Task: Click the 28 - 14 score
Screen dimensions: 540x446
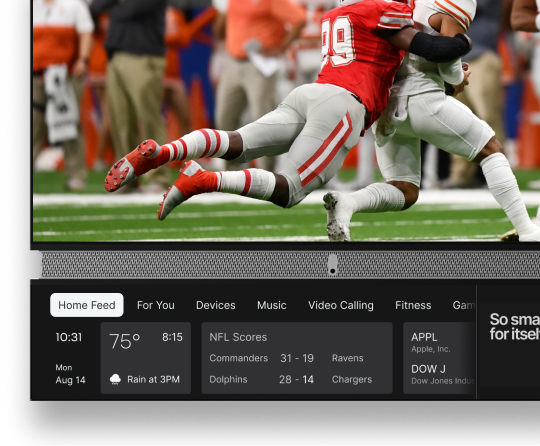Action: 296,379
